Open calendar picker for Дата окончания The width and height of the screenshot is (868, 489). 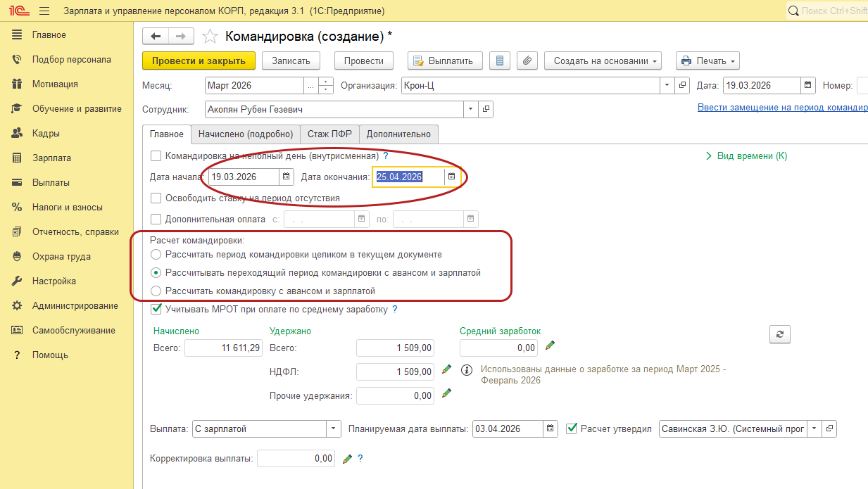pos(452,177)
